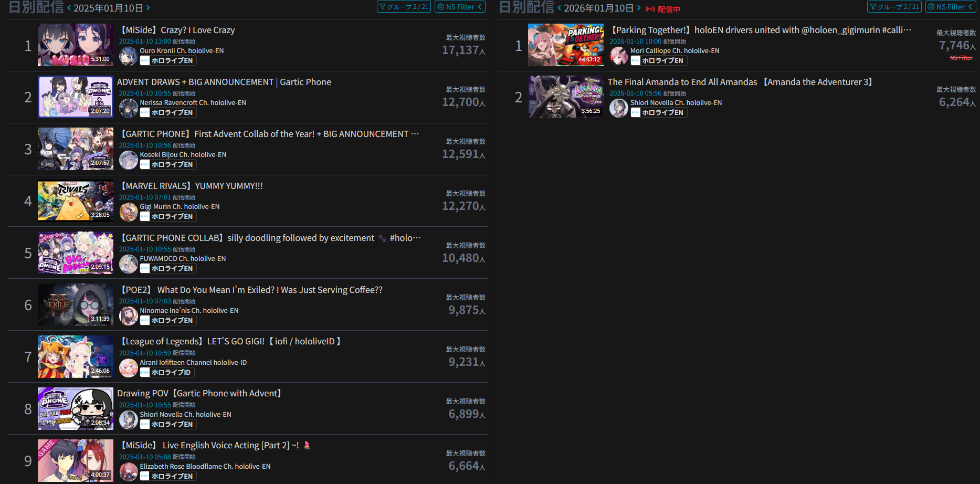Image resolution: width=980 pixels, height=484 pixels.
Task: Click the 2025年01月10日 date label
Action: (x=108, y=8)
